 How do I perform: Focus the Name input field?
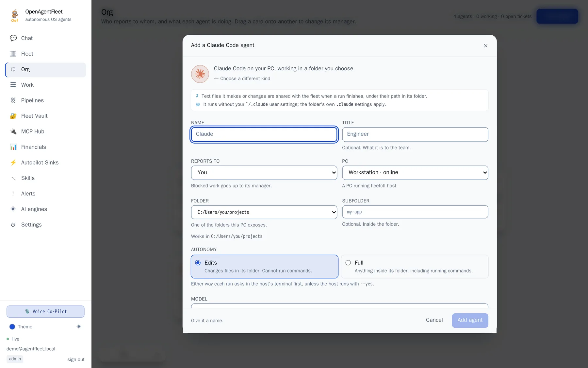(264, 134)
